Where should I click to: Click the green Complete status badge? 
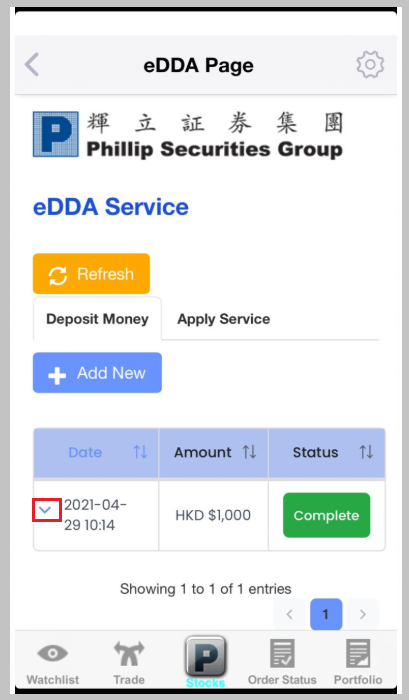point(326,515)
